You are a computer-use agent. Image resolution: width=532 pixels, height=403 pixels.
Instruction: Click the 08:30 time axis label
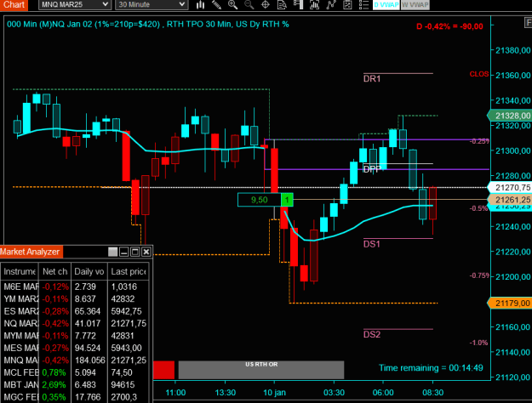click(x=433, y=393)
